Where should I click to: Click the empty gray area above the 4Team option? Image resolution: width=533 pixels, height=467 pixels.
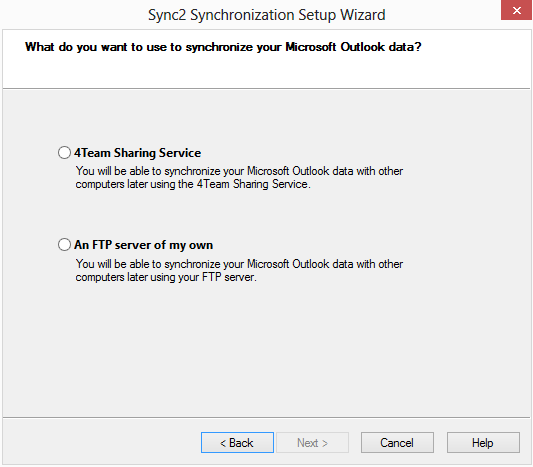(x=266, y=116)
